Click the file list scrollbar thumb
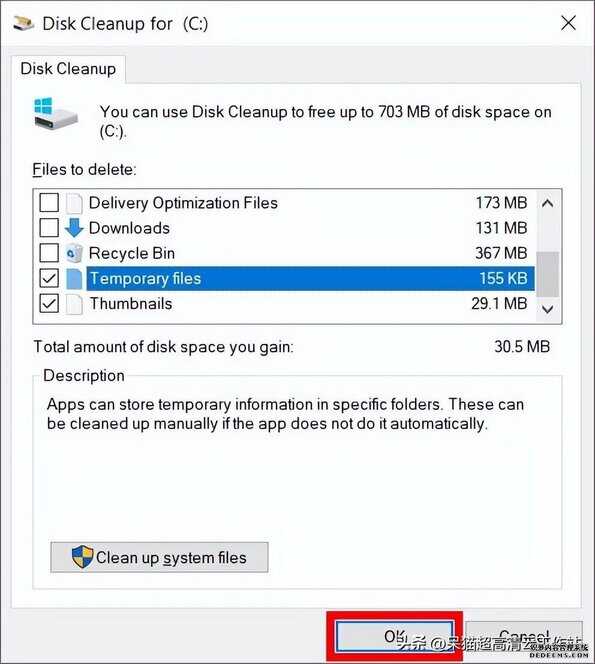The width and height of the screenshot is (595, 664). 548,274
